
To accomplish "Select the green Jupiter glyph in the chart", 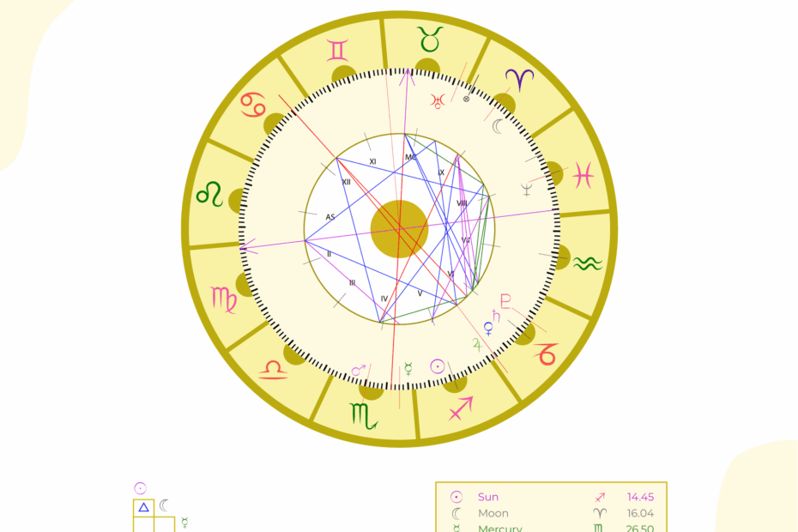I will coord(476,345).
